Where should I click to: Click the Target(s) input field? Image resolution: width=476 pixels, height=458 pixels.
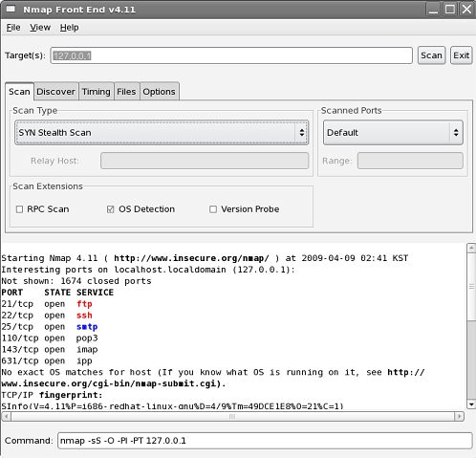point(231,55)
